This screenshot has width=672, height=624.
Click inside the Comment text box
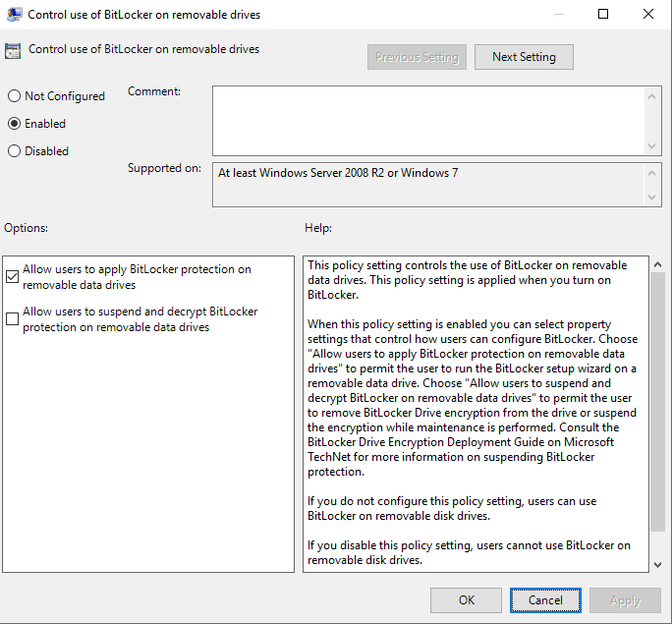point(428,121)
